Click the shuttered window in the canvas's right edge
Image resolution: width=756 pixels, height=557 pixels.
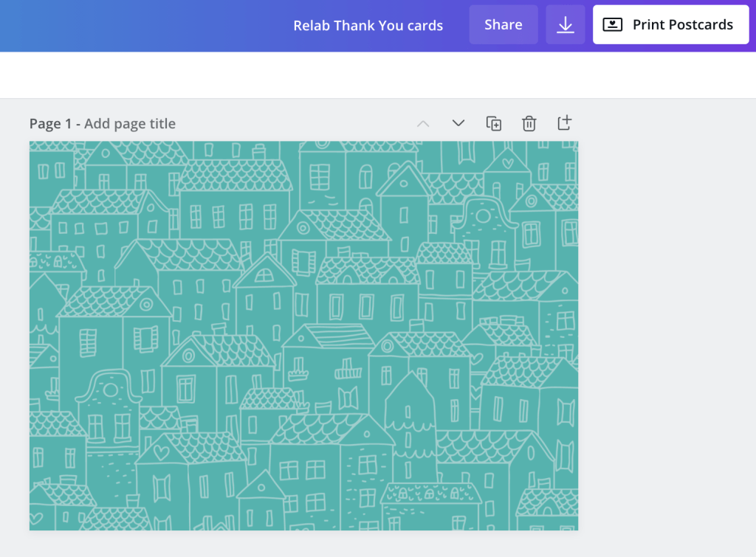(x=566, y=412)
